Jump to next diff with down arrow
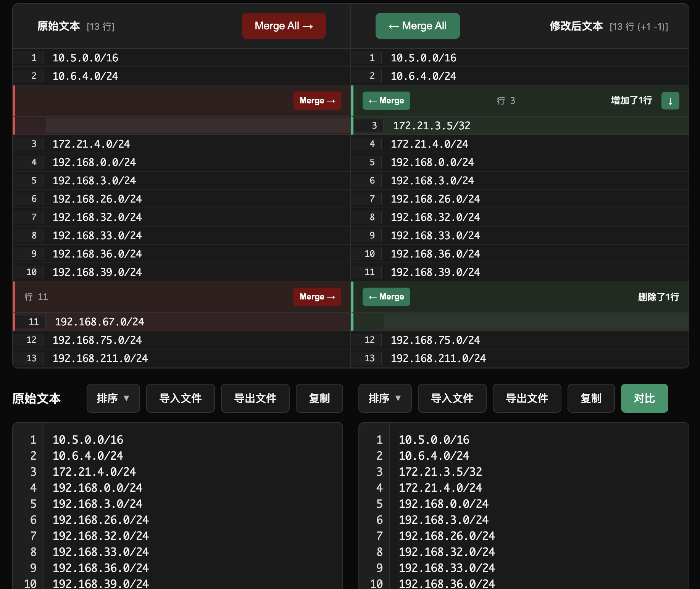 [670, 101]
